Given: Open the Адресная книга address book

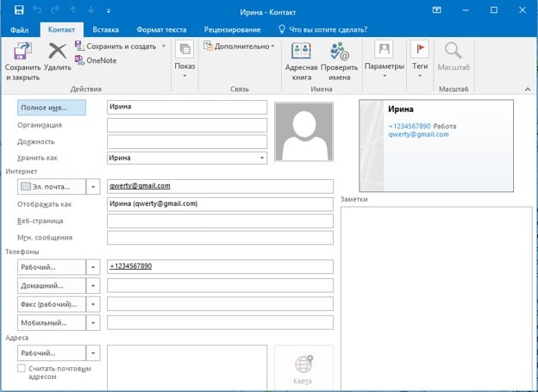Looking at the screenshot, I should tap(301, 62).
